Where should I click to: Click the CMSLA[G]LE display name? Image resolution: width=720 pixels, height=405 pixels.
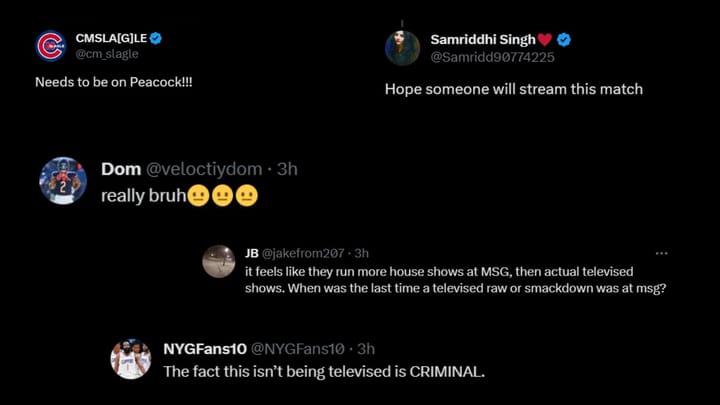pos(110,38)
